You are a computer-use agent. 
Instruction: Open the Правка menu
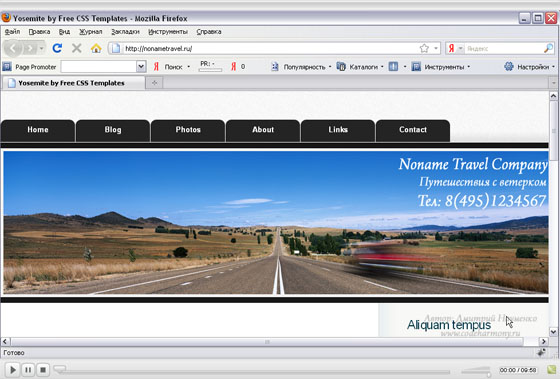(x=39, y=32)
